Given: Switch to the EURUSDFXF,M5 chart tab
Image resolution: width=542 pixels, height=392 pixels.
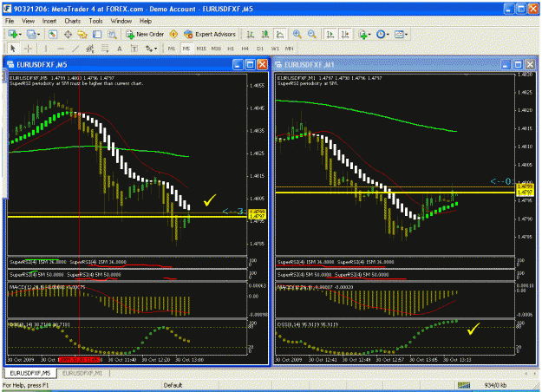Looking at the screenshot, I should click(x=29, y=373).
